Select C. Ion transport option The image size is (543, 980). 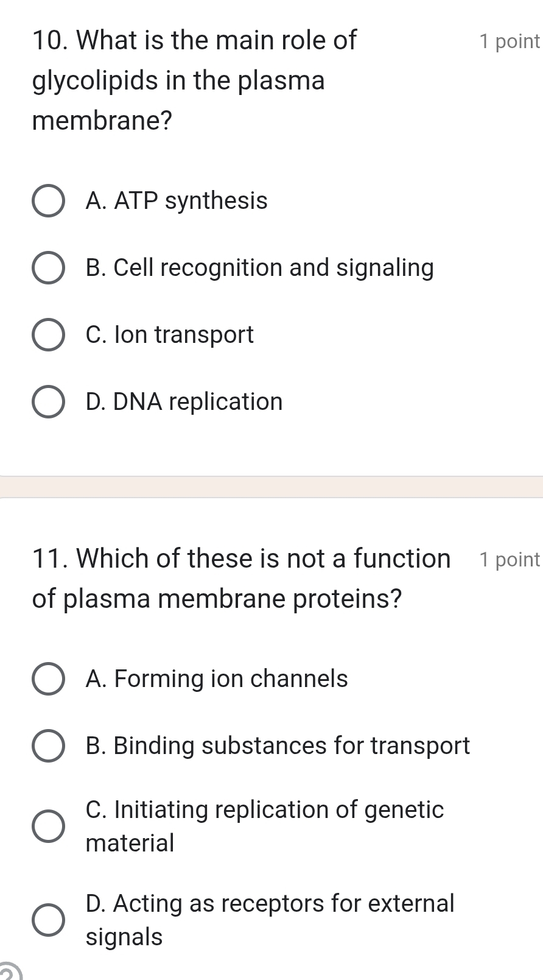(x=47, y=334)
